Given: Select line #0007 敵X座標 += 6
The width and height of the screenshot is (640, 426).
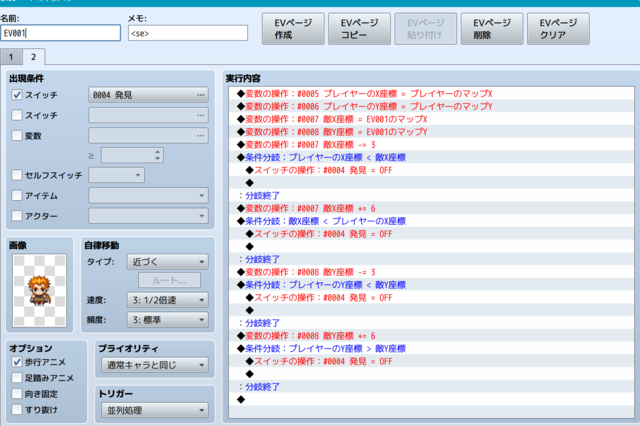Looking at the screenshot, I should click(x=431, y=208).
